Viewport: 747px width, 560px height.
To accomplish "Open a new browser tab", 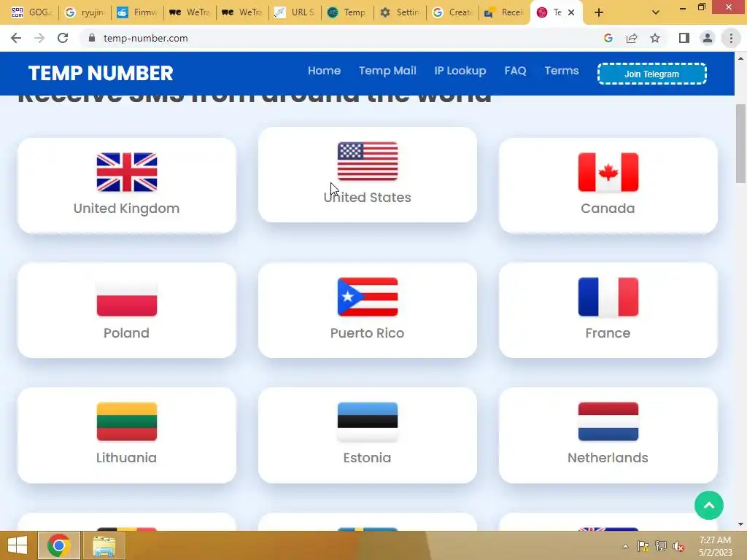I will pos(599,12).
